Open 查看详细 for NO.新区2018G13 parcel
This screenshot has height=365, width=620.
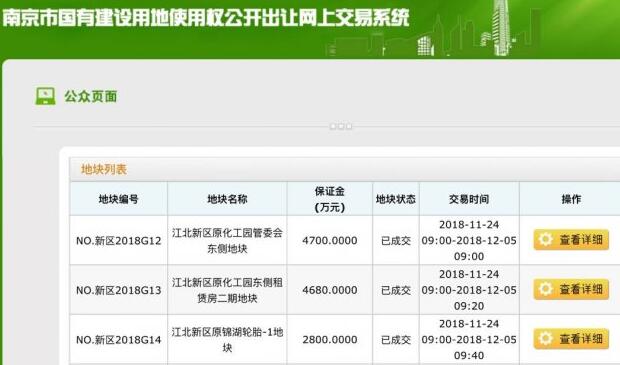point(571,289)
